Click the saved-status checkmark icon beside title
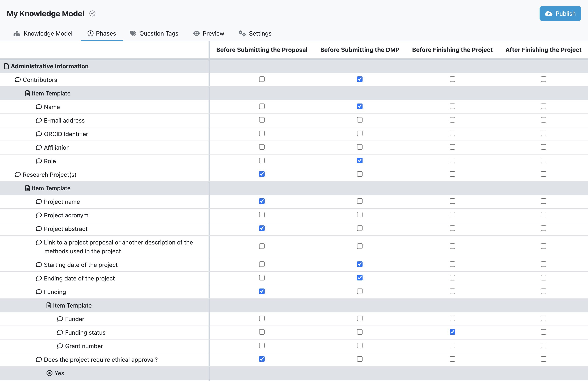Screen dimensions: 588x381 point(92,13)
